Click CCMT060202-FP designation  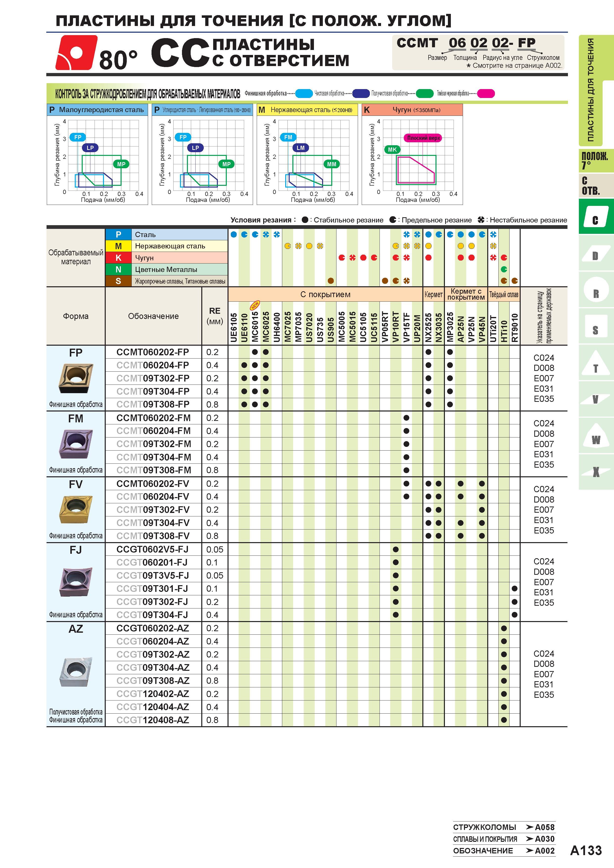click(x=153, y=352)
